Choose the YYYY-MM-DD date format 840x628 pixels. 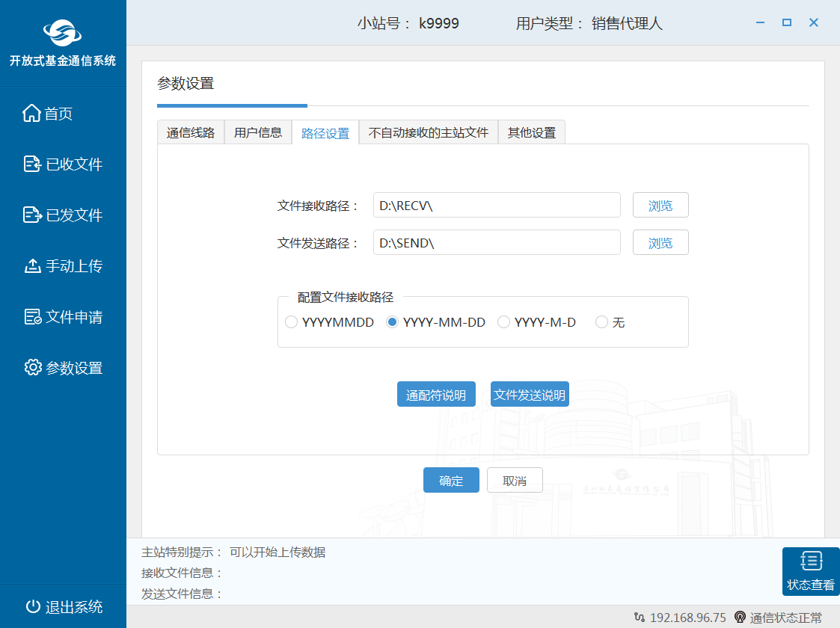(392, 322)
